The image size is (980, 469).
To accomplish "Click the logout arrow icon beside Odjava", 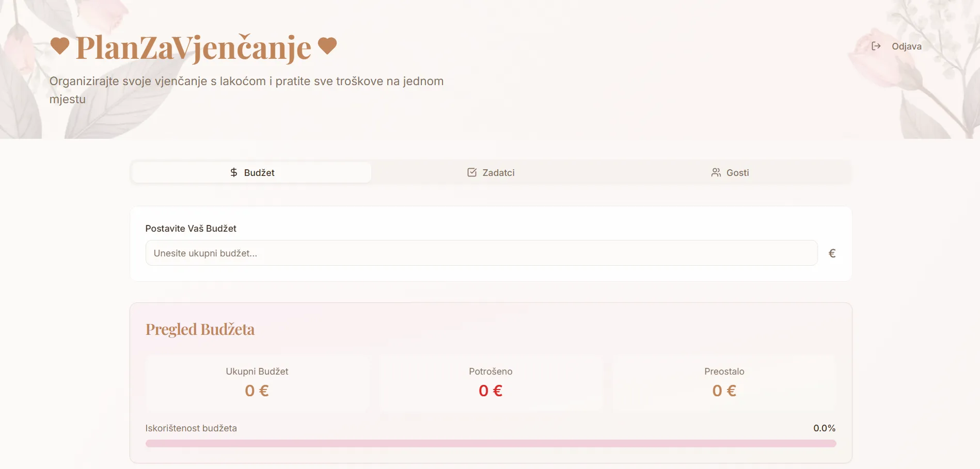I will (x=876, y=46).
